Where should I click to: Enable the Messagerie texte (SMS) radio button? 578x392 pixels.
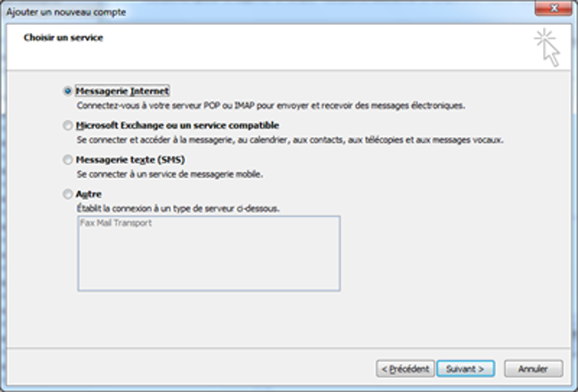click(68, 160)
